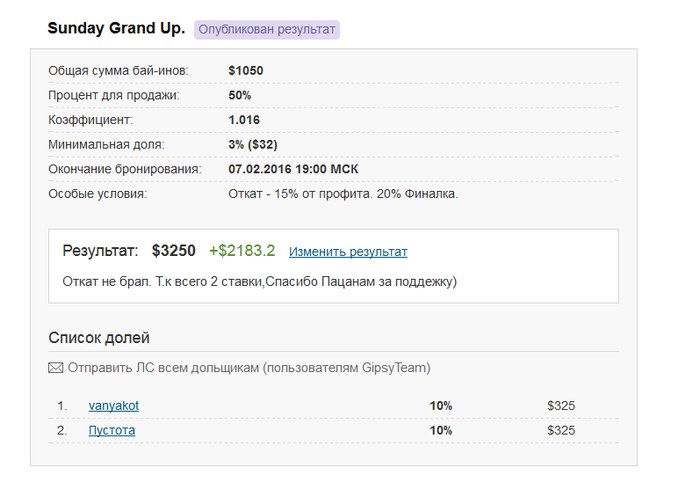Open the vanyakot user profile link
This screenshot has width=700, height=497.
[x=114, y=406]
